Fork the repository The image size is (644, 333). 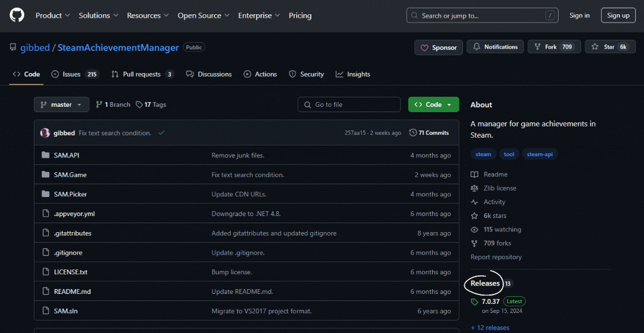[x=554, y=47]
